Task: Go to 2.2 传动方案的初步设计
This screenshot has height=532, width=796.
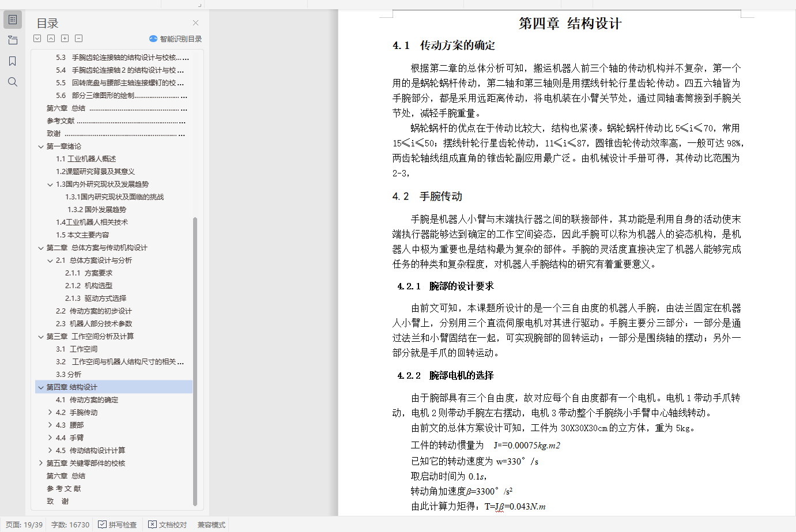Action: (94, 311)
